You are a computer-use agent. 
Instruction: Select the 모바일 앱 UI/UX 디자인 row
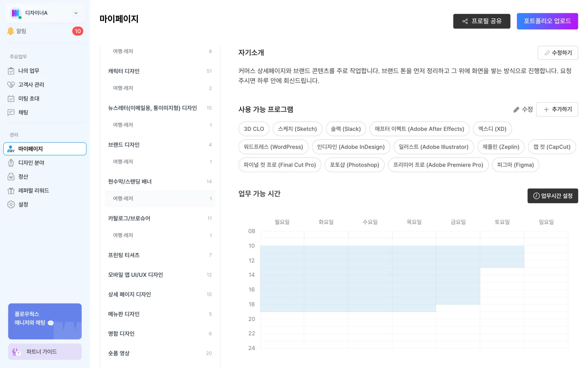tap(160, 275)
